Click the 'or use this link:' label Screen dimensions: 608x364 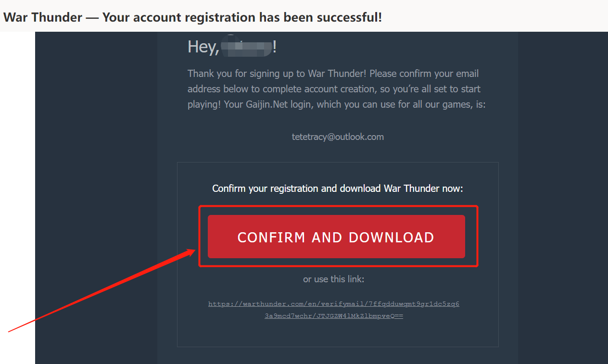(334, 279)
